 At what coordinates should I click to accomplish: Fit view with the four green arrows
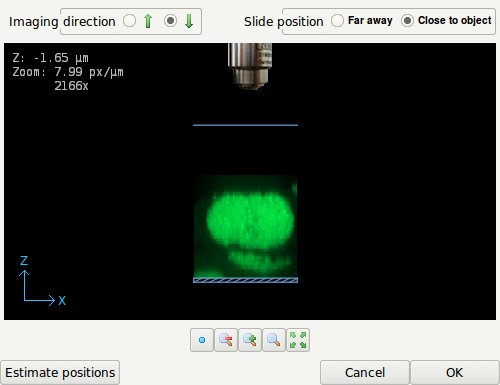tap(298, 340)
